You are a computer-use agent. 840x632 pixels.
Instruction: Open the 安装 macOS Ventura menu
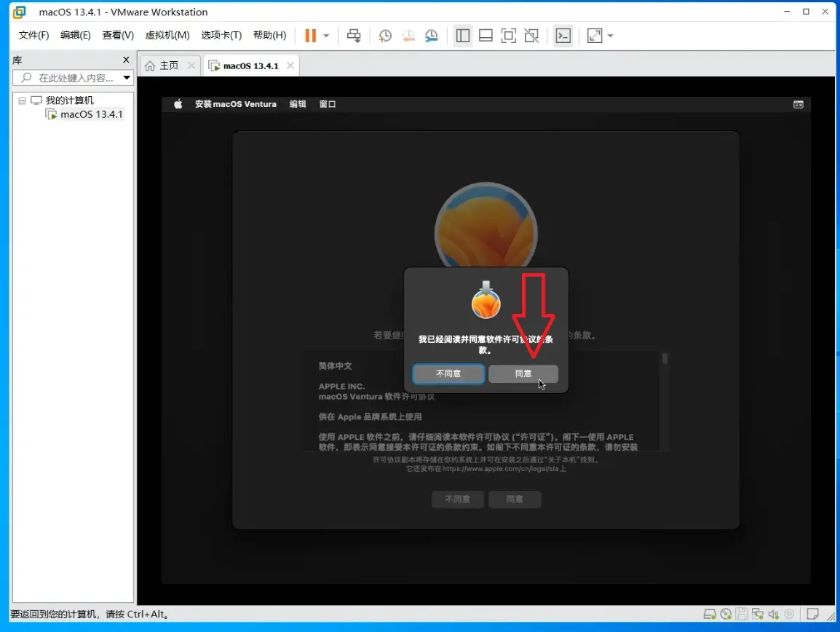[x=236, y=104]
